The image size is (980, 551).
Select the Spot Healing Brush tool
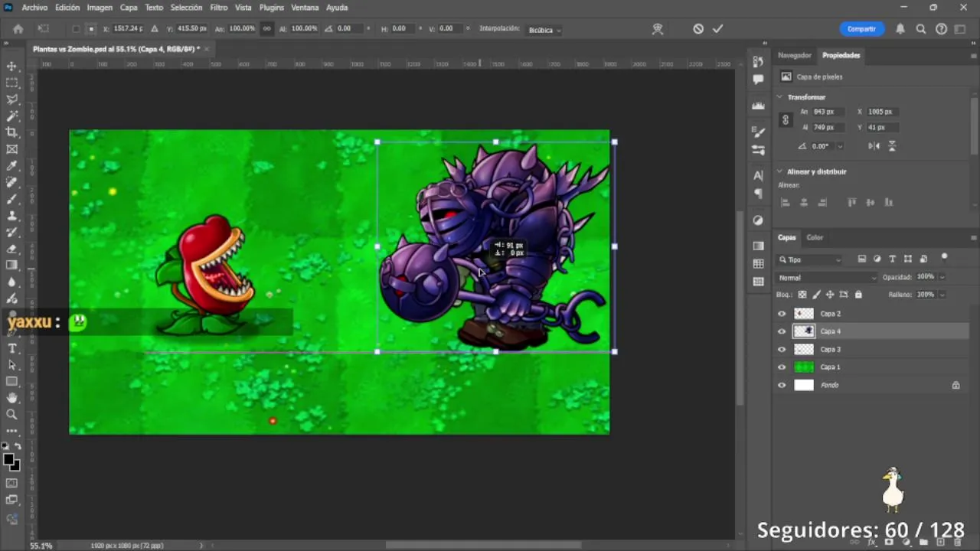tap(11, 182)
